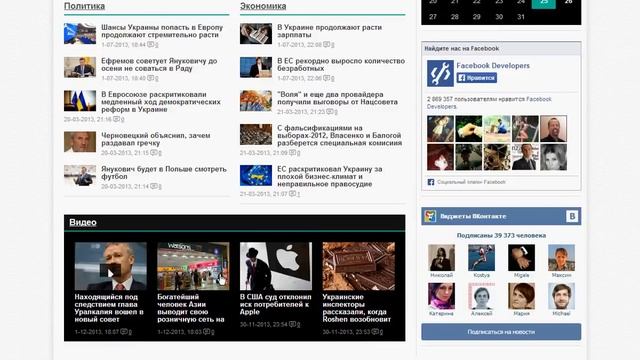Open the Видео section heading
Screen dimensions: 640x360
pyautogui.click(x=83, y=222)
